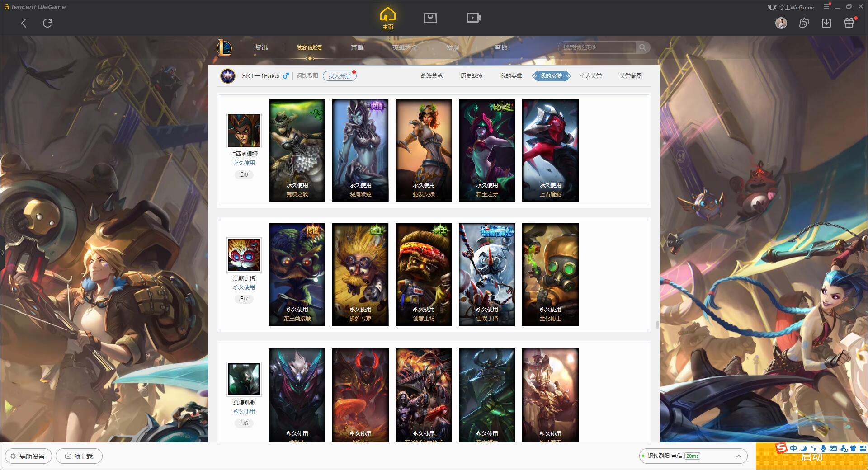Viewport: 868px width, 470px height.
Task: Open the 蛇发女妖 skin card
Action: 424,150
